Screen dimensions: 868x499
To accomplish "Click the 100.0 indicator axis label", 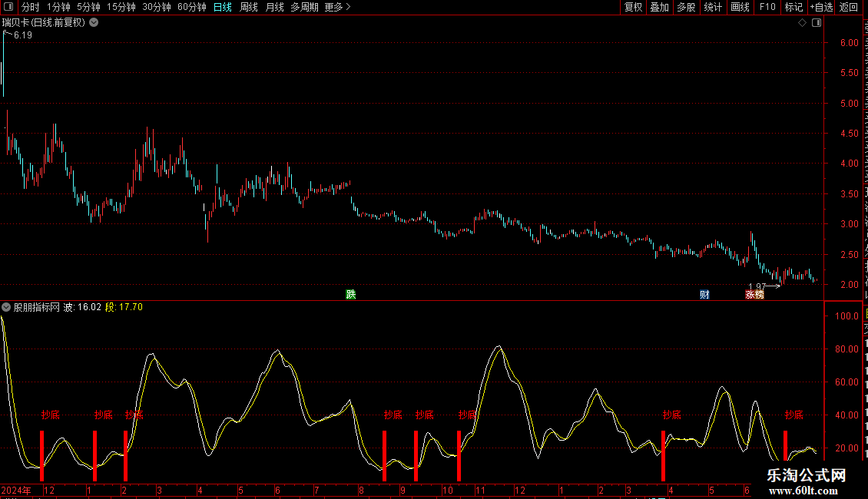I will 846,316.
